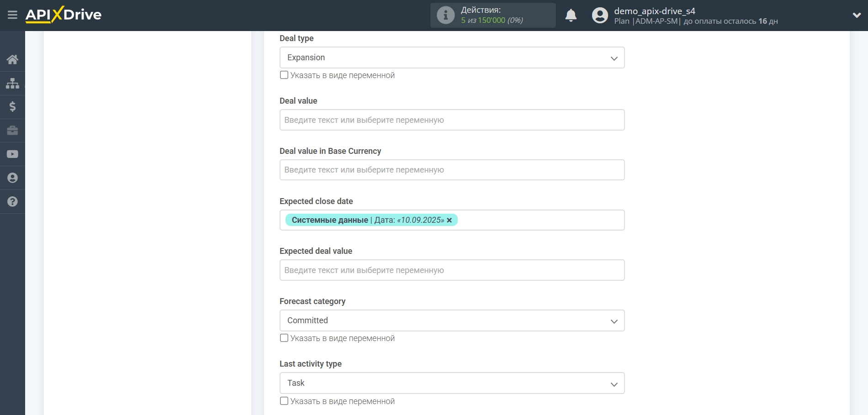The width and height of the screenshot is (868, 415).
Task: Open the help question mark icon
Action: [12, 202]
